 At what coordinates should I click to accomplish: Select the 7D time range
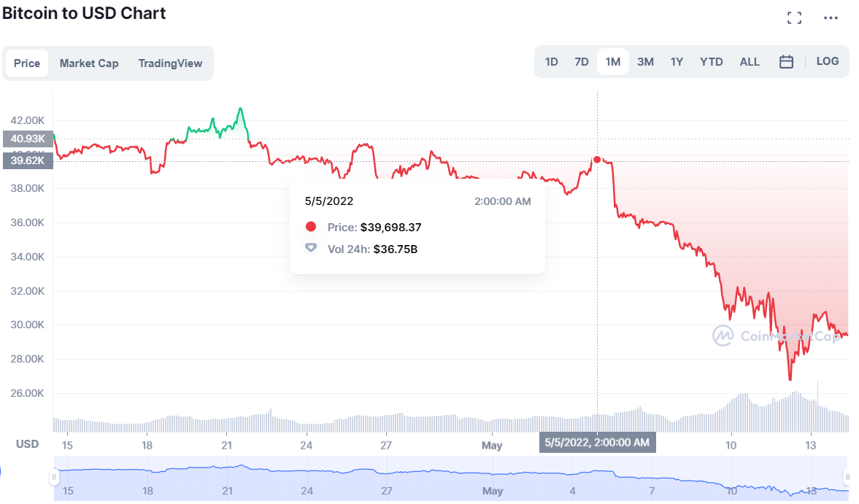(x=581, y=62)
